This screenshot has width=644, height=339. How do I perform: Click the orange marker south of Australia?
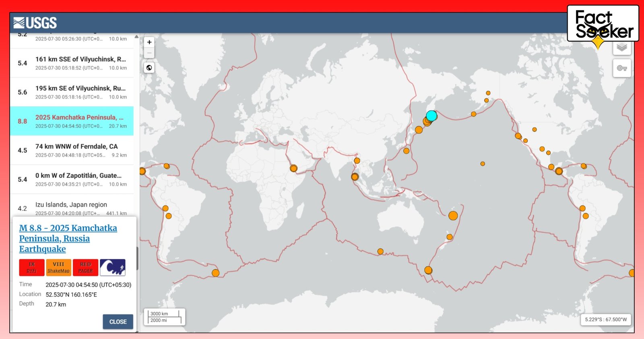tap(380, 252)
